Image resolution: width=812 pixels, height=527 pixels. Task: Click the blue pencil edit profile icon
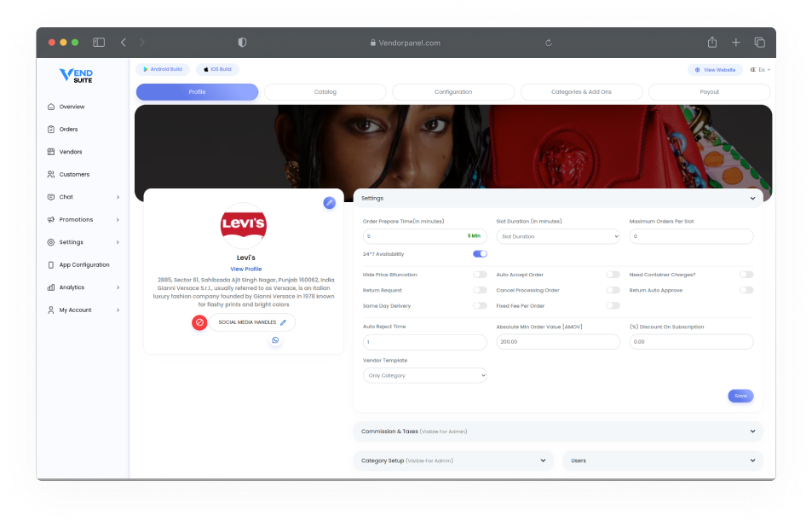tap(329, 203)
